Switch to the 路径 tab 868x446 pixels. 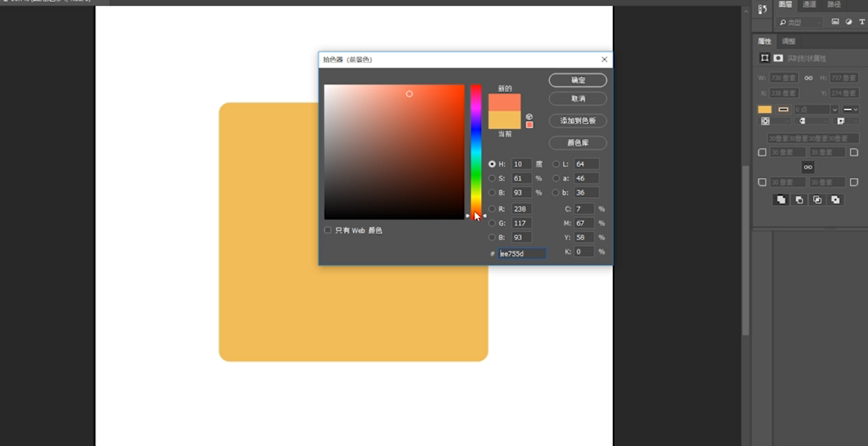click(834, 5)
